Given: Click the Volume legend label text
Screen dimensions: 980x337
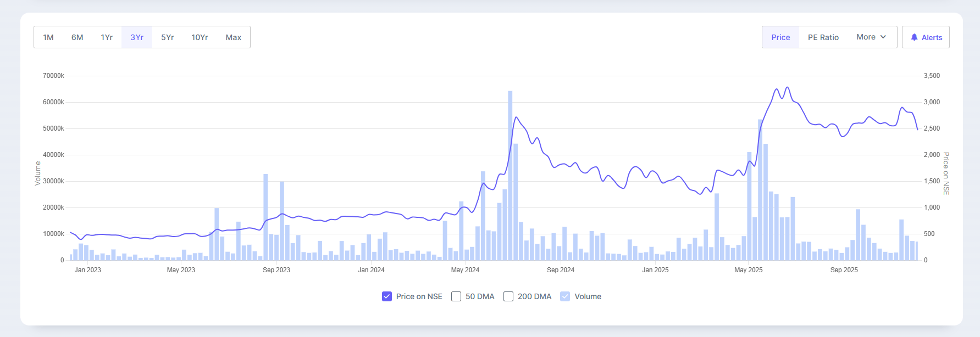Looking at the screenshot, I should coord(588,296).
